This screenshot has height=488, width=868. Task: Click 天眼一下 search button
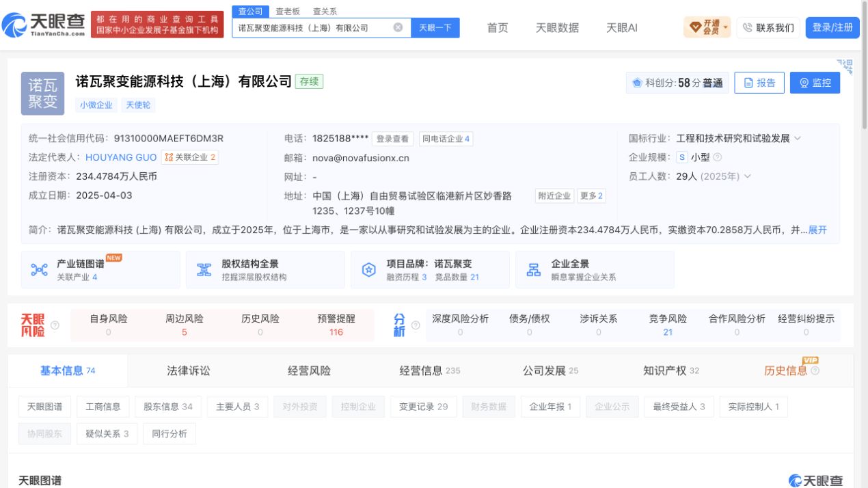435,28
